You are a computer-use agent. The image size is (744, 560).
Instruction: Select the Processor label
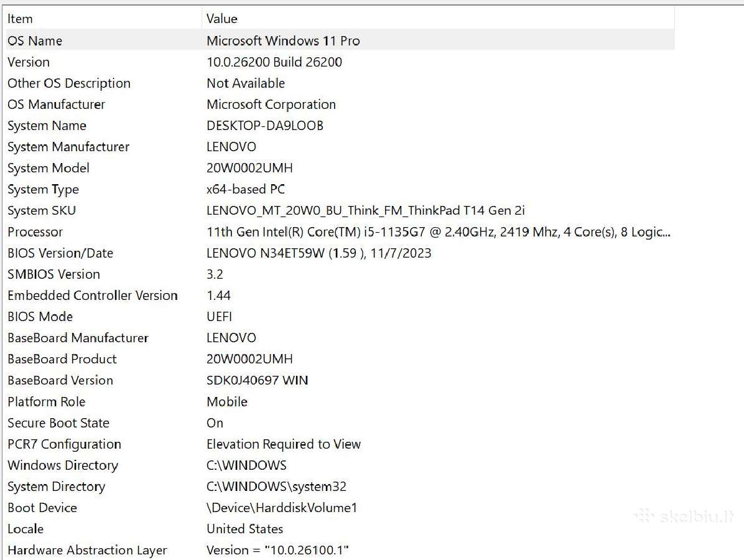[x=35, y=232]
